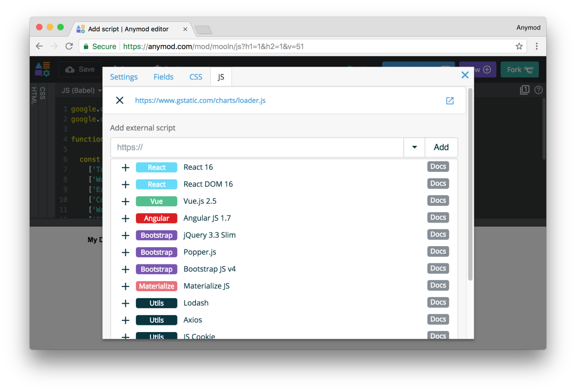Add Axios using plus icon
Viewport: 576px width, 392px height.
pyautogui.click(x=125, y=321)
